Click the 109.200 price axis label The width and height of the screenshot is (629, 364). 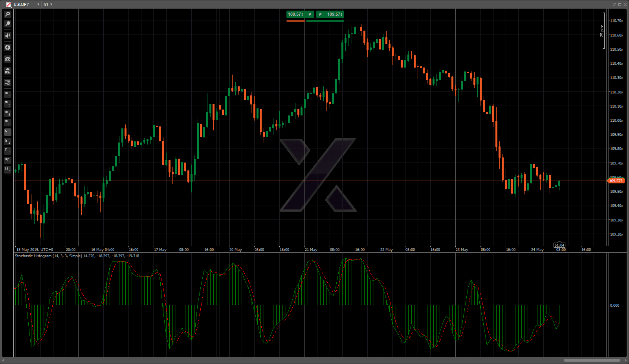point(616,234)
